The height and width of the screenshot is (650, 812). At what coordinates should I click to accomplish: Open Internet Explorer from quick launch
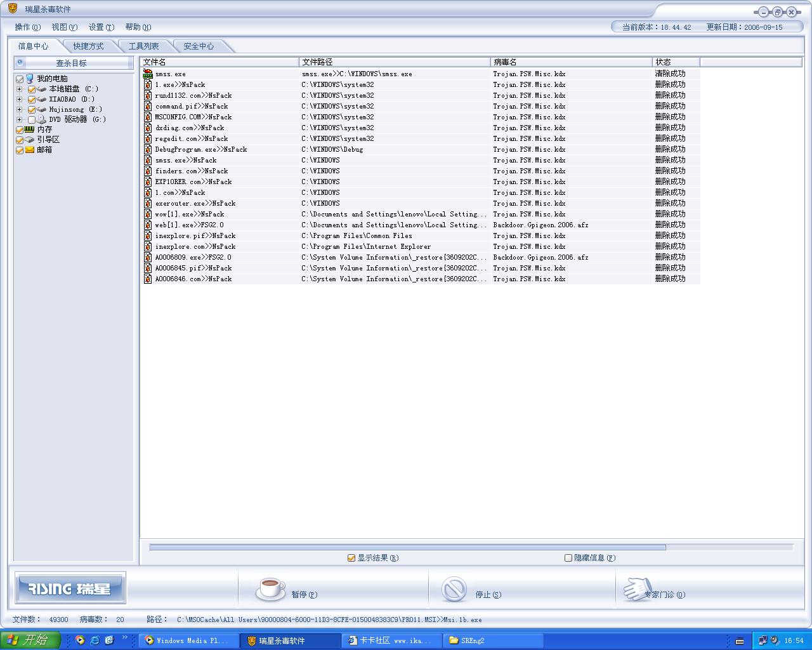click(x=95, y=640)
